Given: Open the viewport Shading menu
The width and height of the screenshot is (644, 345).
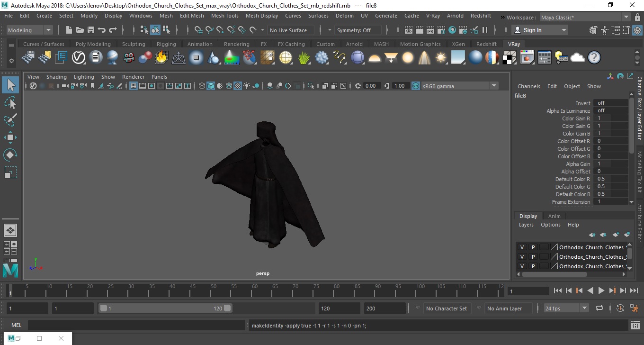Looking at the screenshot, I should 56,77.
